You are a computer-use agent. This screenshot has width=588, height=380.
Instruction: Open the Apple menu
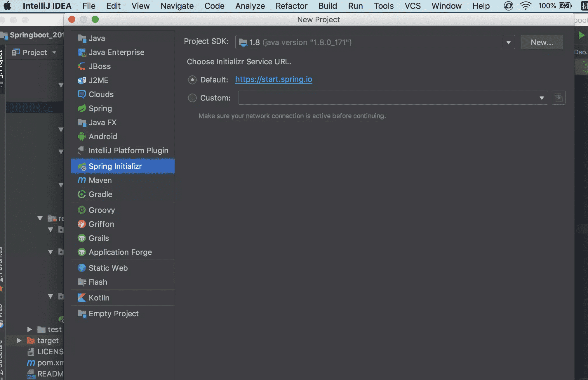(7, 6)
